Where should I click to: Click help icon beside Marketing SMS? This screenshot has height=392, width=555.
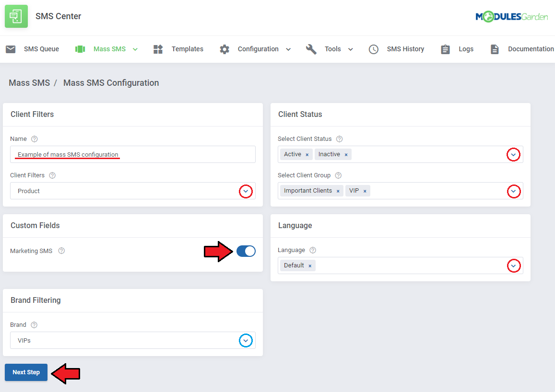click(61, 251)
